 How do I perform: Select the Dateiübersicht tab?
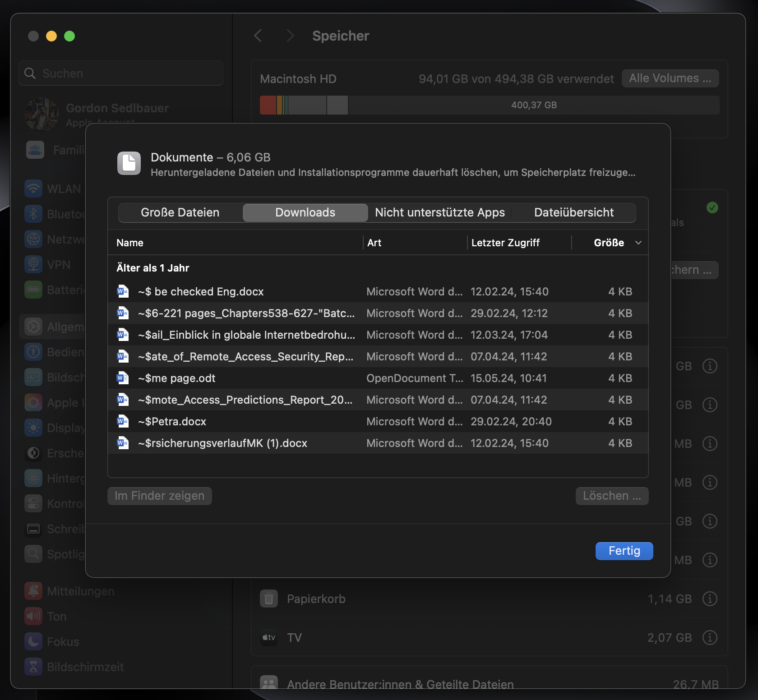pos(573,212)
